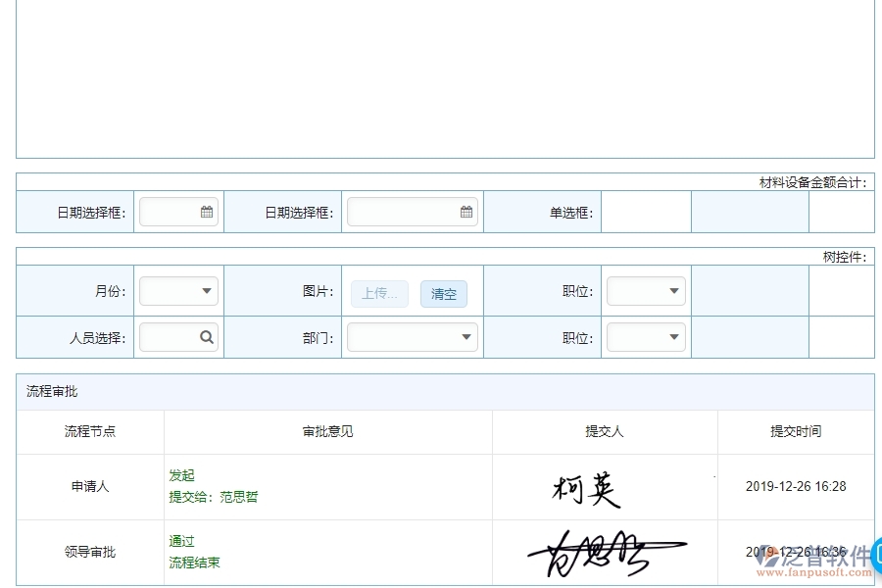Viewport: 882px width, 588px height.
Task: Click the 通过 approval link
Action: point(180,541)
